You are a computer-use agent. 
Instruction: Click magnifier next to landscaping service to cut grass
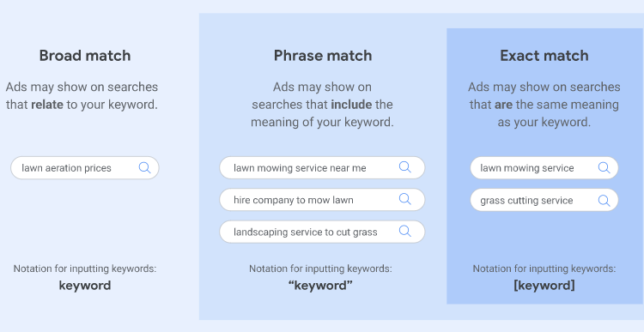click(405, 231)
